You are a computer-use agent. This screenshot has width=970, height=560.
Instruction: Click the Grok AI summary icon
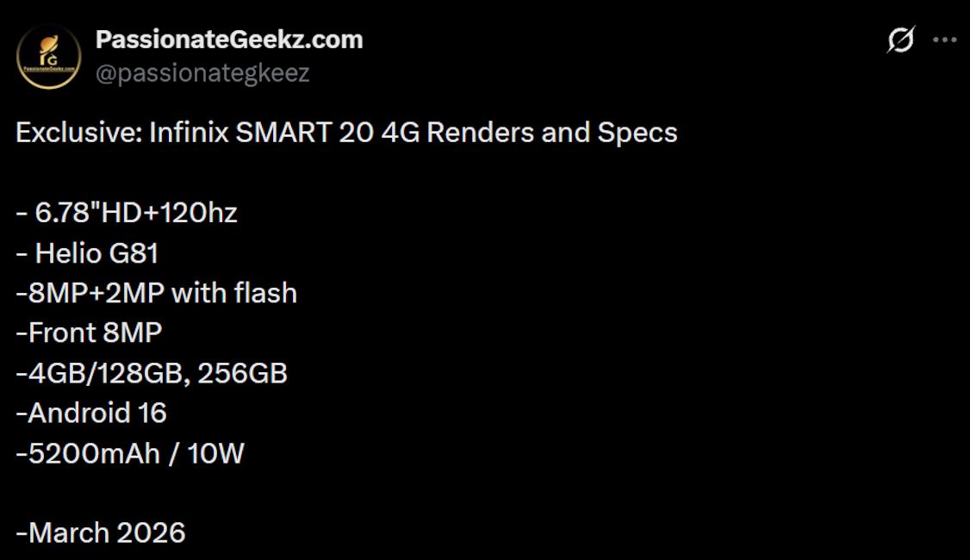pos(901,39)
